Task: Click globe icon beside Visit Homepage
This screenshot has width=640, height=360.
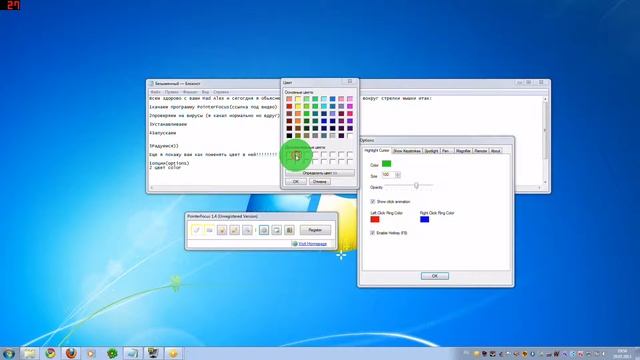Action: (294, 244)
